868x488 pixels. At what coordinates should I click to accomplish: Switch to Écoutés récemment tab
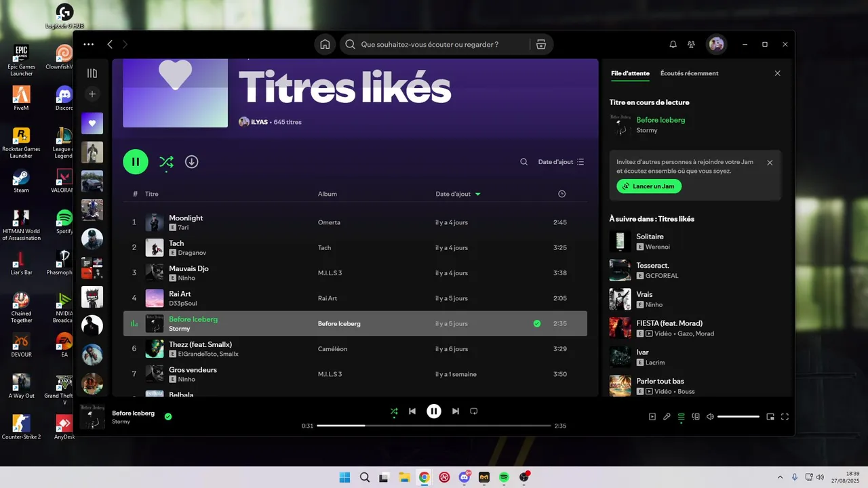689,73
